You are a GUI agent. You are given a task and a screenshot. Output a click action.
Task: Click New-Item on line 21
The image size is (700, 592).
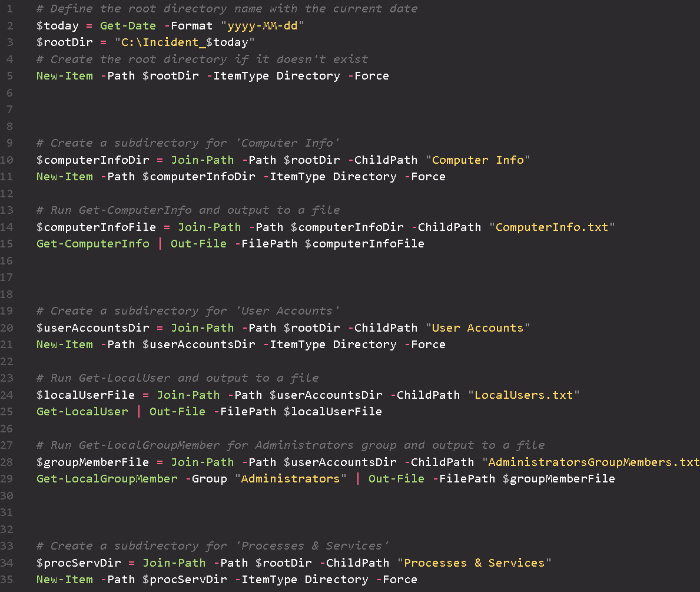(65, 345)
